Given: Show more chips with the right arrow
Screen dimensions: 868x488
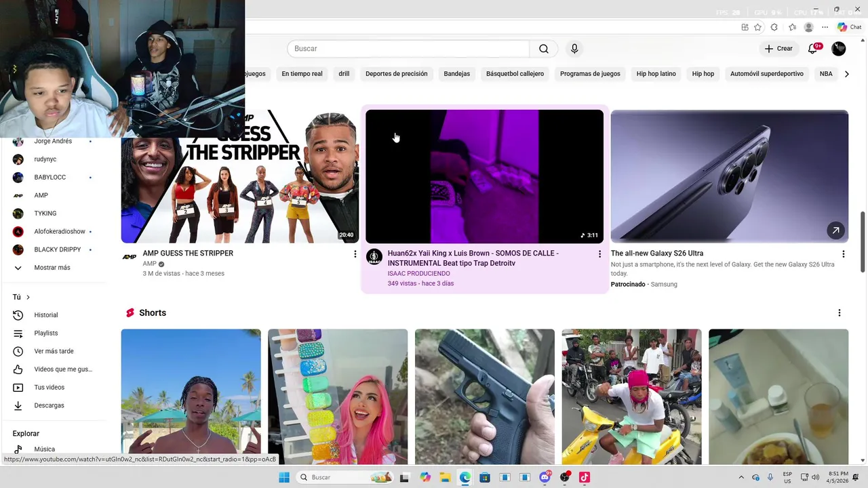Looking at the screenshot, I should 846,74.
